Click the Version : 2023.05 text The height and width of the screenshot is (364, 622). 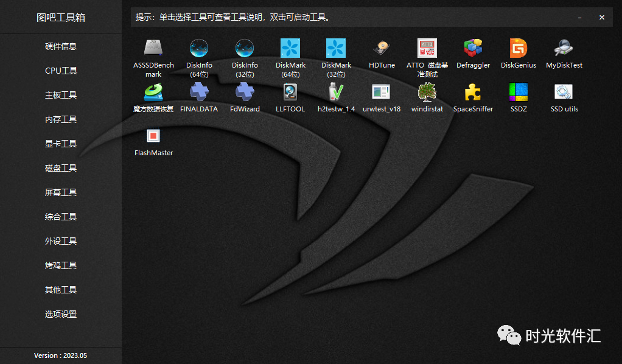tap(60, 355)
